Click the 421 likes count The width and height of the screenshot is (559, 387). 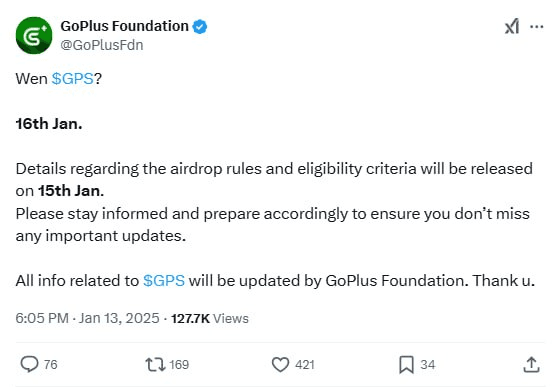[304, 365]
